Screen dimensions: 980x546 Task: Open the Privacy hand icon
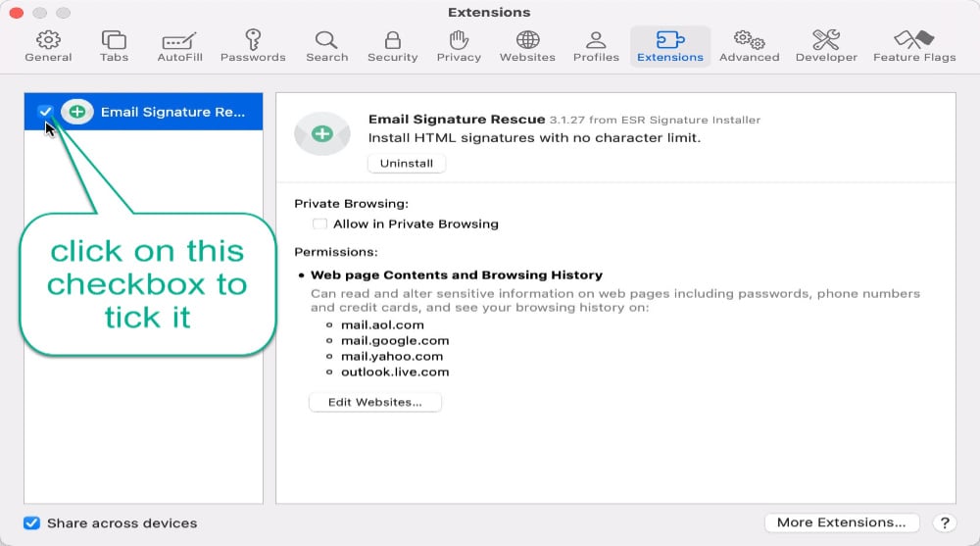459,40
